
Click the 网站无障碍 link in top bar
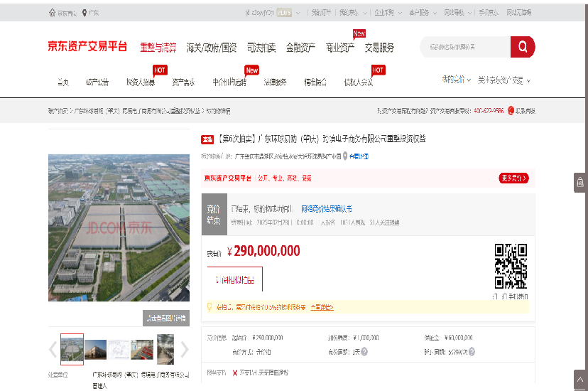click(x=519, y=13)
